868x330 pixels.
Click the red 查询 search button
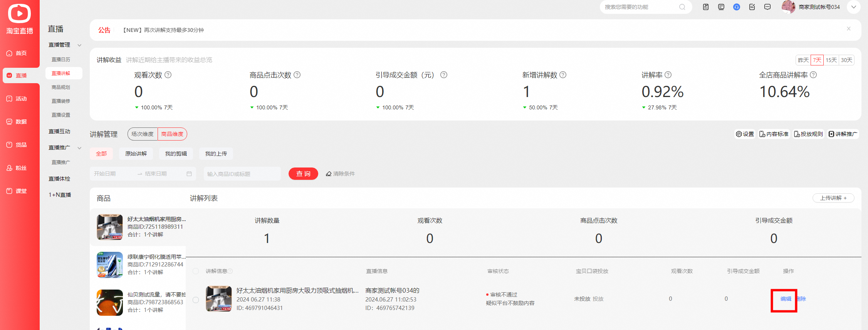click(303, 174)
